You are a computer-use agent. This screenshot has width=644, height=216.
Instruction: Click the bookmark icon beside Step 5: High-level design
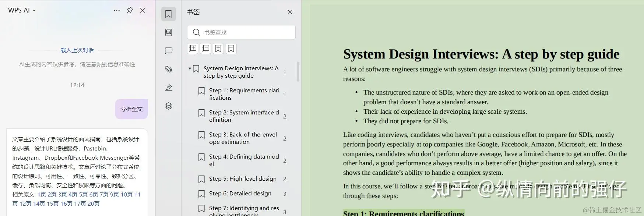(x=201, y=179)
